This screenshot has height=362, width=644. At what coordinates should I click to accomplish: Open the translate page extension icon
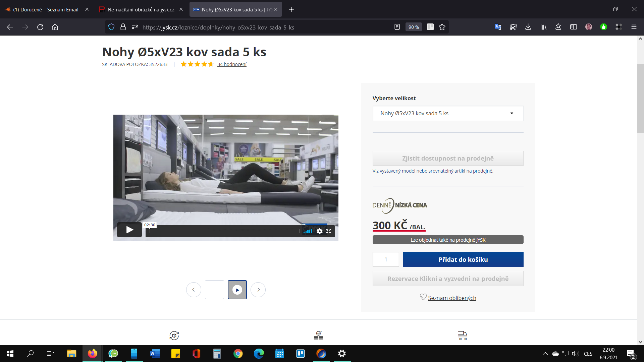[x=498, y=27]
